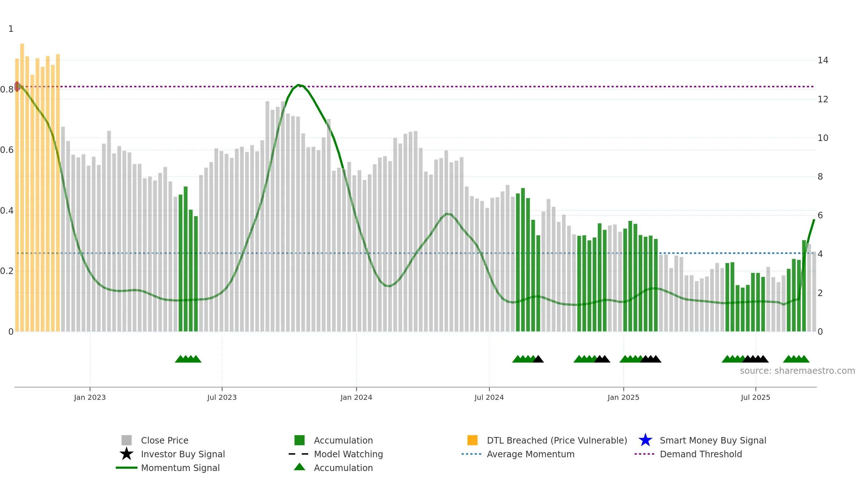Click the Jul 2025 axis label
The height and width of the screenshot is (488, 868).
pos(756,397)
